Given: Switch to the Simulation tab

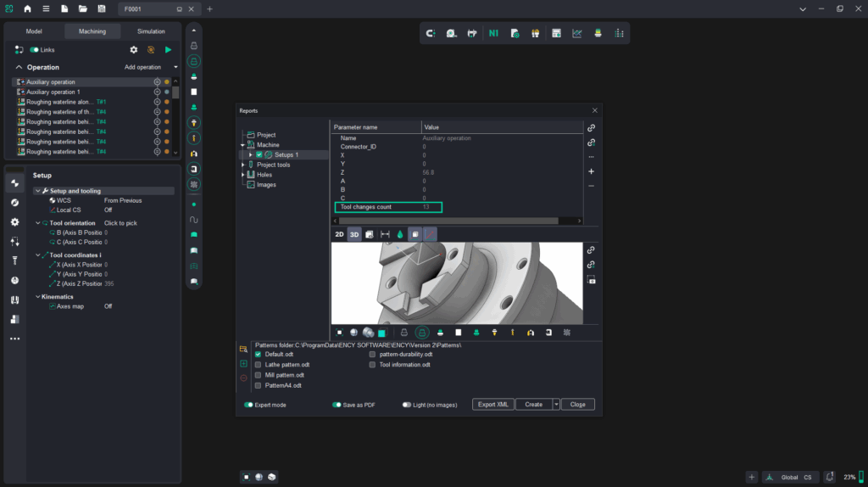Looking at the screenshot, I should click(151, 31).
